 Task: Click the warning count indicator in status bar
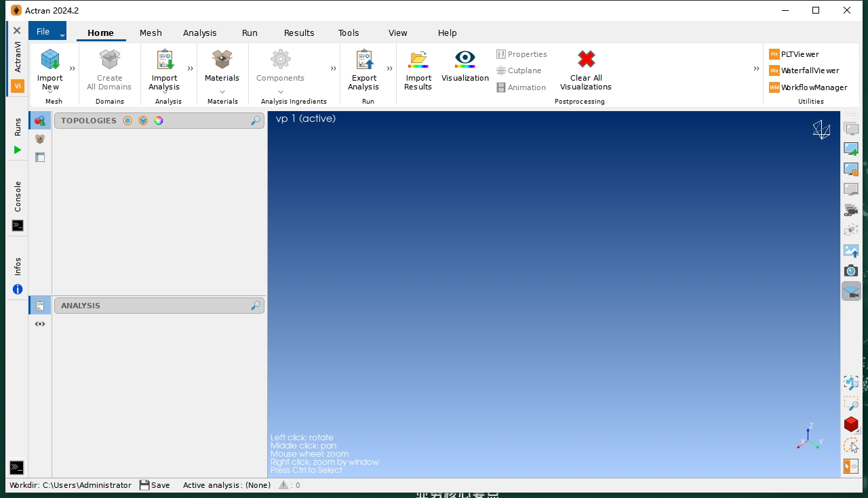click(x=290, y=485)
